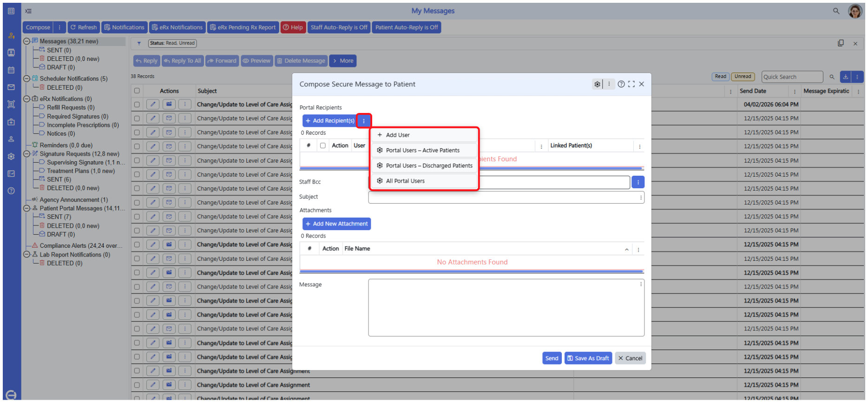
Task: Open the dialog help question mark icon
Action: coord(621,84)
